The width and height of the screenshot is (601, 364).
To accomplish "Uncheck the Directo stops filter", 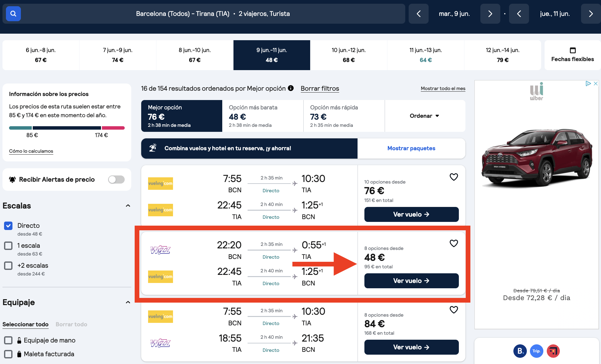I will click(x=8, y=226).
